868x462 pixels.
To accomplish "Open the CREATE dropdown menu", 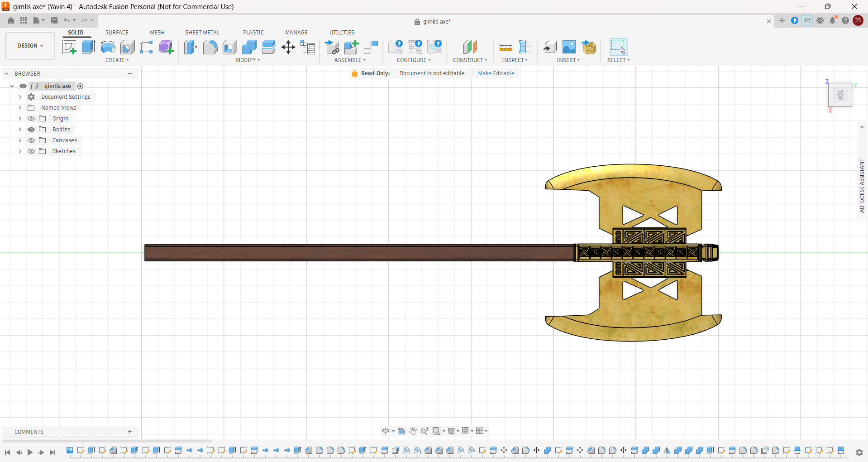I will tap(117, 60).
